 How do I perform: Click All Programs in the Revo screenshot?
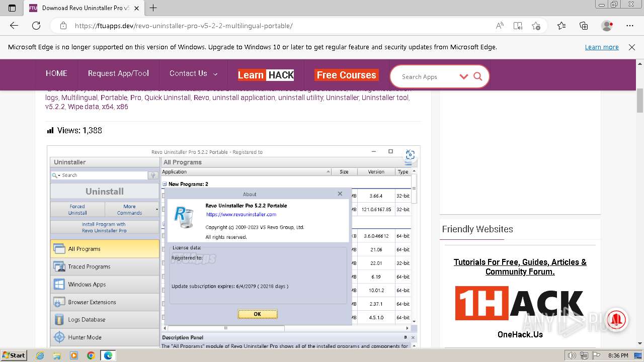click(x=105, y=249)
